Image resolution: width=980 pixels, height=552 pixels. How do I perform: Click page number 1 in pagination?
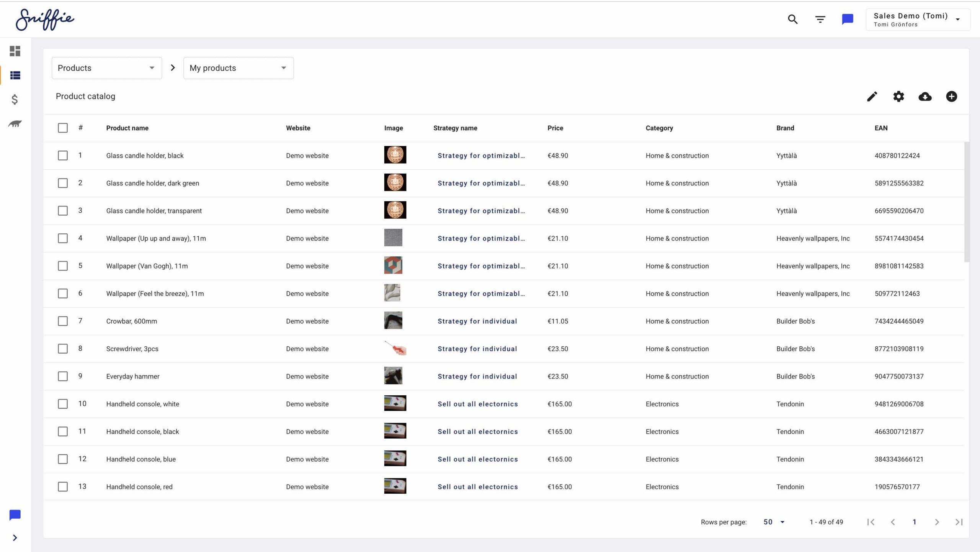pos(915,522)
